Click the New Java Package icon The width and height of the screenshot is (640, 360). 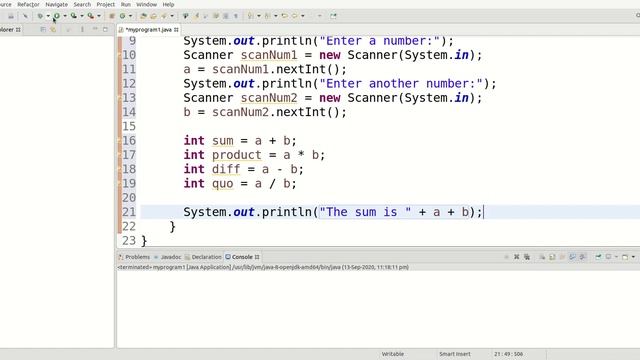pos(111,16)
